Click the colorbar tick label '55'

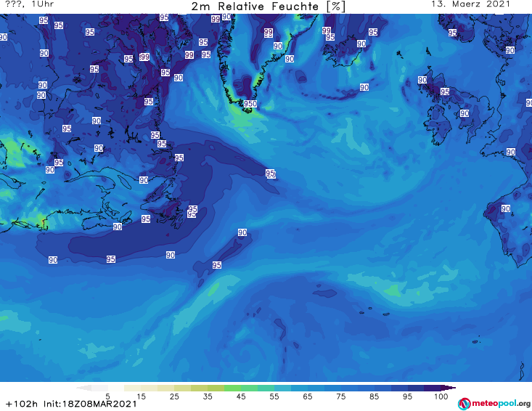pyautogui.click(x=274, y=396)
